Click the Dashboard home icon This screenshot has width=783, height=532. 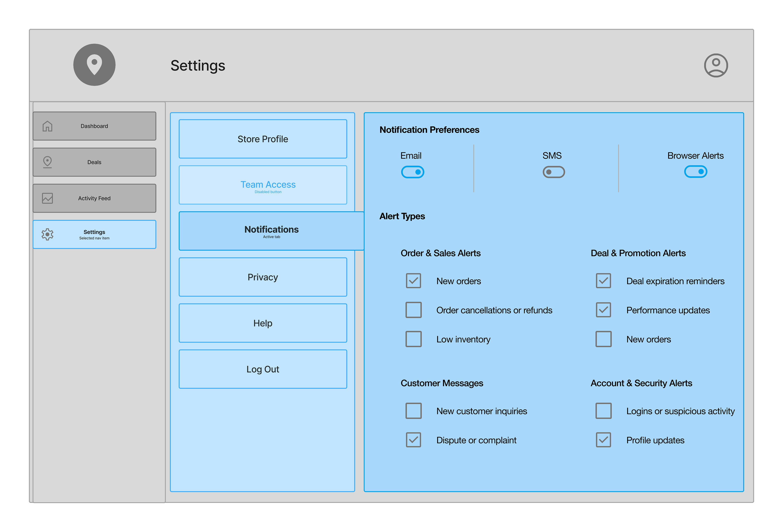coord(48,126)
